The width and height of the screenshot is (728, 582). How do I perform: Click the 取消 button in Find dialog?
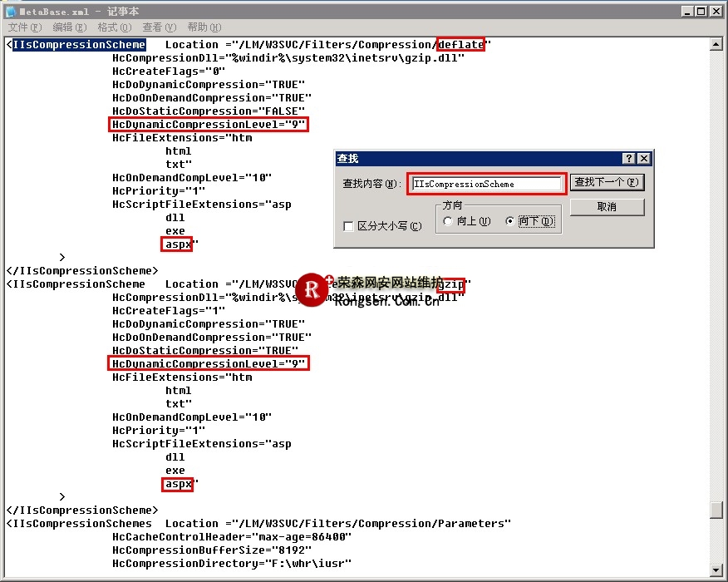[607, 206]
